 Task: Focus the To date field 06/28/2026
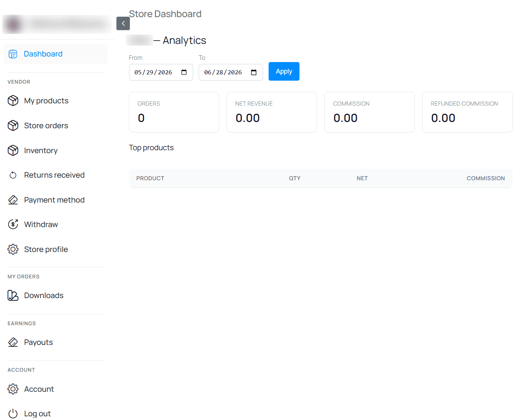coord(231,72)
